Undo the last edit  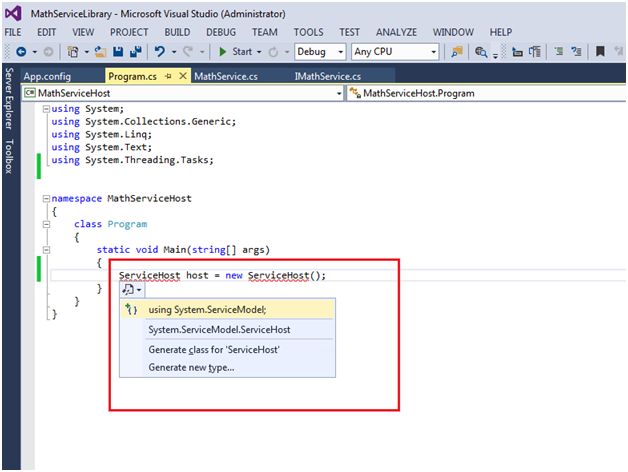point(159,52)
